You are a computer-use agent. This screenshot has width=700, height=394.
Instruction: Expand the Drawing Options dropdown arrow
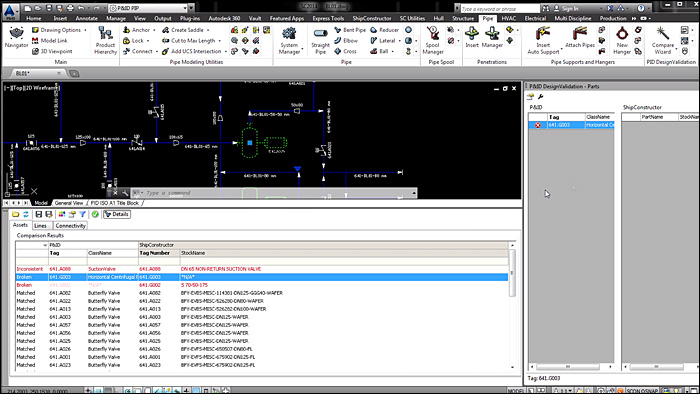click(x=85, y=30)
